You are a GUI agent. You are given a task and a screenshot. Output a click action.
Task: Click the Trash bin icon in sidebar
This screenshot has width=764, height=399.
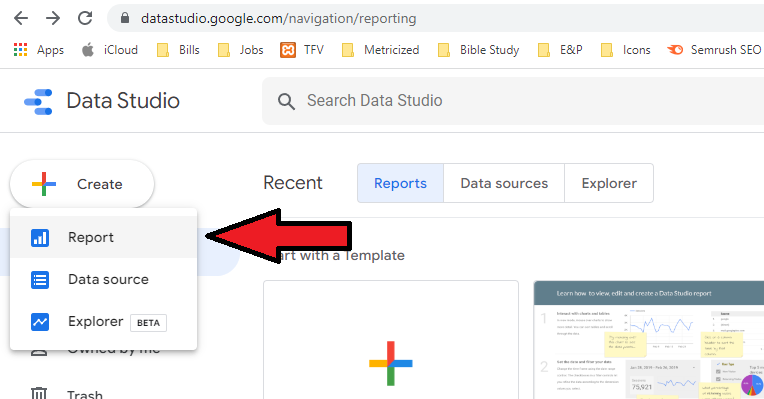(x=39, y=393)
